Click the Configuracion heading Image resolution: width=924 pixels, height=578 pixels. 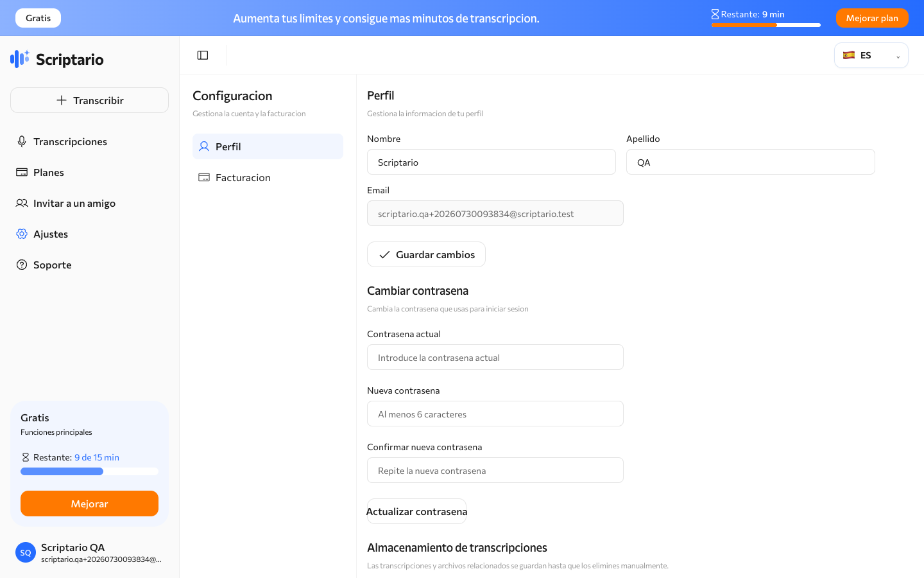coord(232,96)
